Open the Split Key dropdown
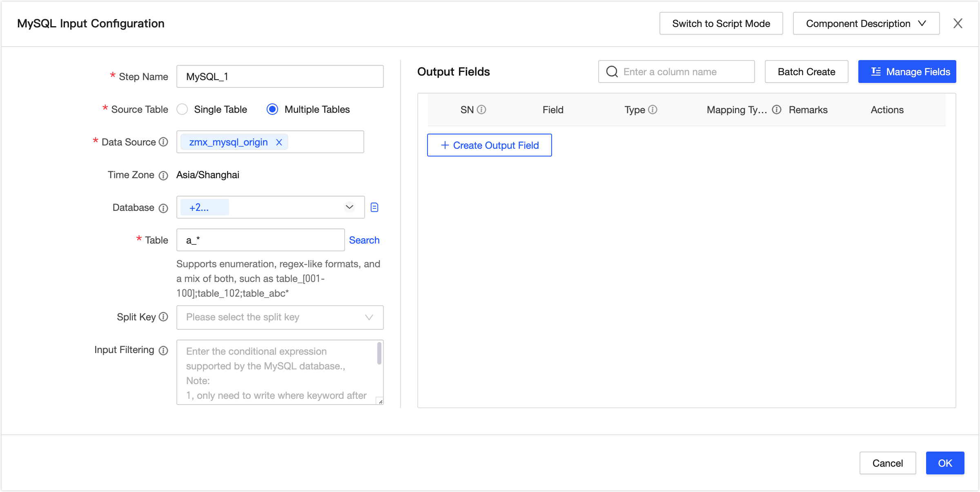 (280, 317)
